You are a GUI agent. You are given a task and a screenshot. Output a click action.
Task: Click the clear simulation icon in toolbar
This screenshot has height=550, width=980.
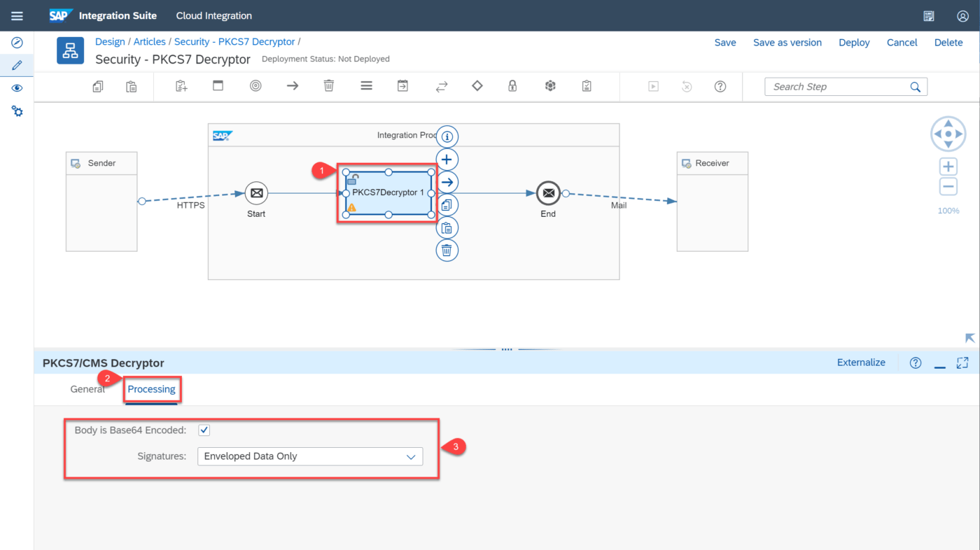click(687, 86)
